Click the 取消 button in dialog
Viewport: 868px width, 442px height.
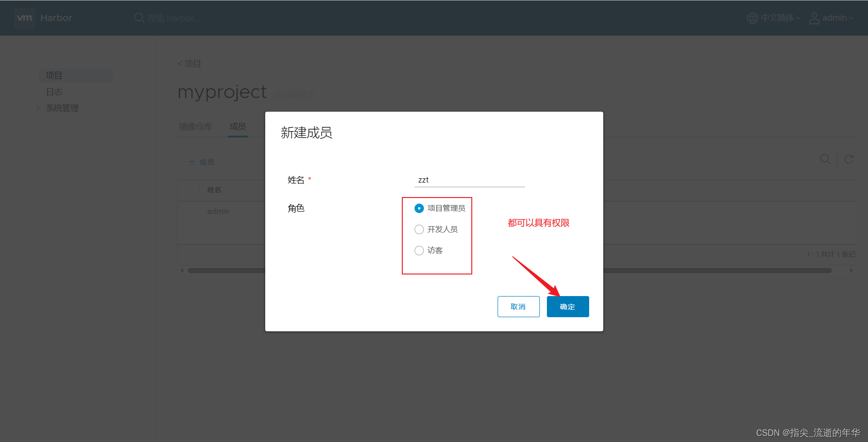point(518,306)
